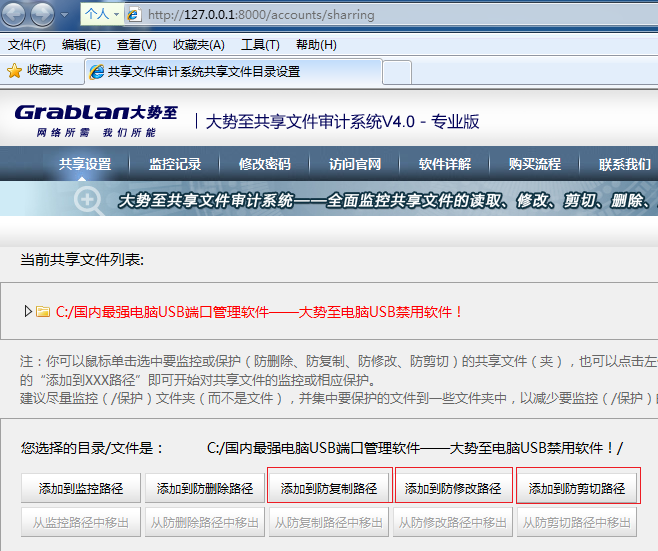
Task: Switch to the 监控记录 navigation tab
Action: pos(175,165)
